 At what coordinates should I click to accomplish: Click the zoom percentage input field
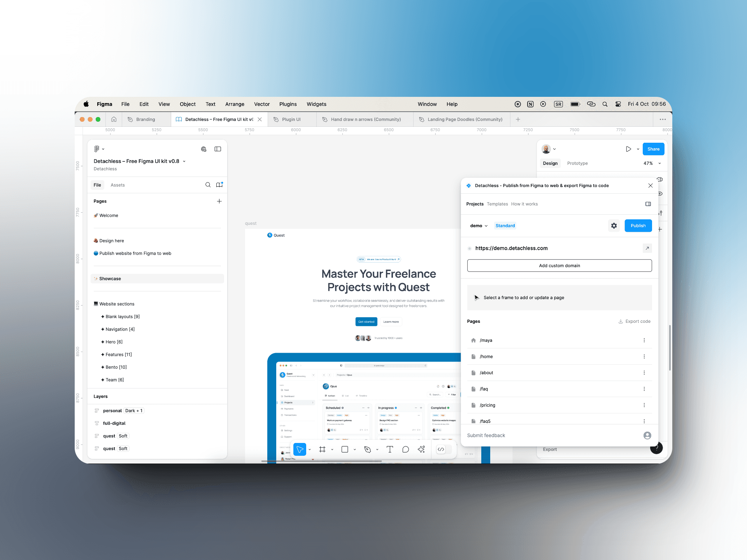(x=648, y=163)
